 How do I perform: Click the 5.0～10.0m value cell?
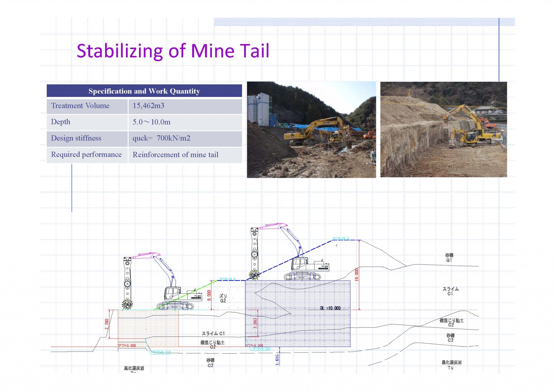tap(185, 122)
